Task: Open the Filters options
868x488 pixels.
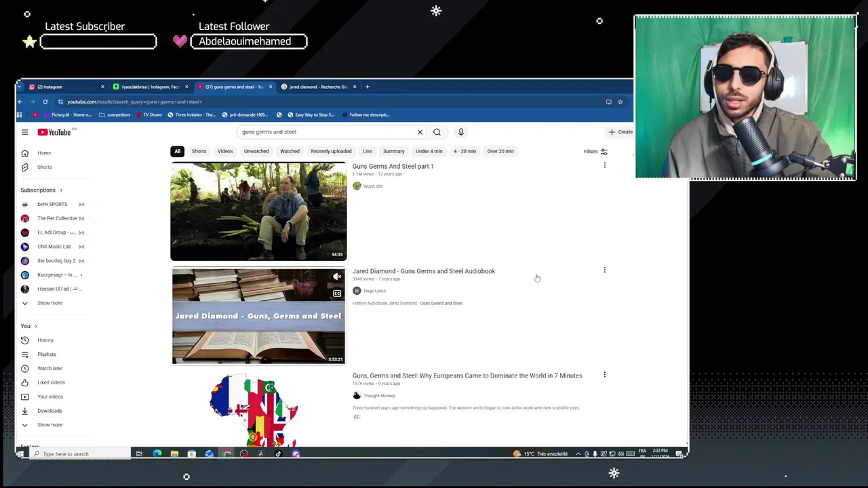Action: point(595,152)
